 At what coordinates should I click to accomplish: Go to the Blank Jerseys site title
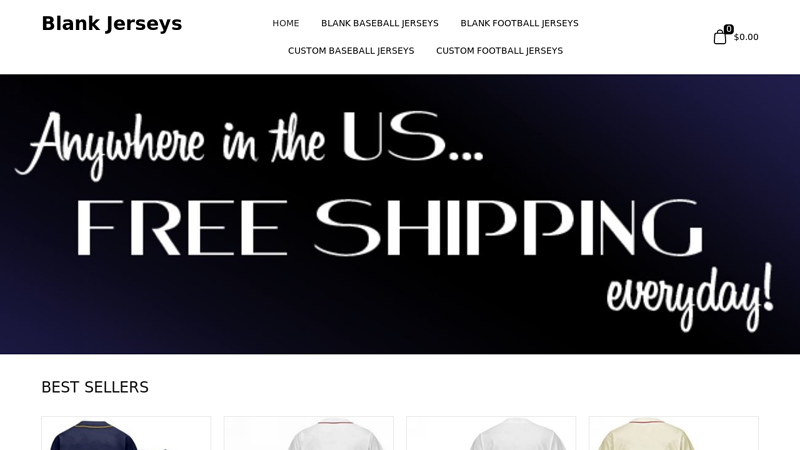click(x=111, y=23)
